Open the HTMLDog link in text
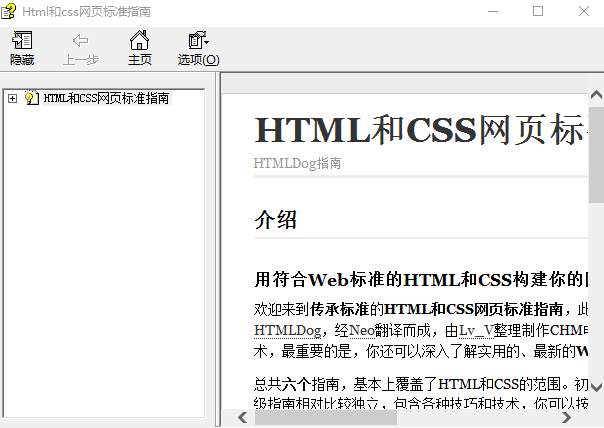The image size is (604, 428). [x=287, y=330]
